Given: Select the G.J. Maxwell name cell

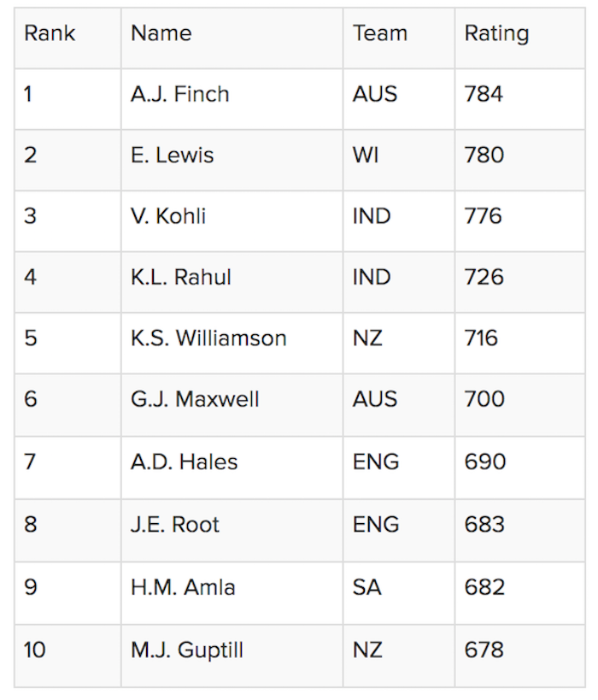Looking at the screenshot, I should [x=194, y=399].
